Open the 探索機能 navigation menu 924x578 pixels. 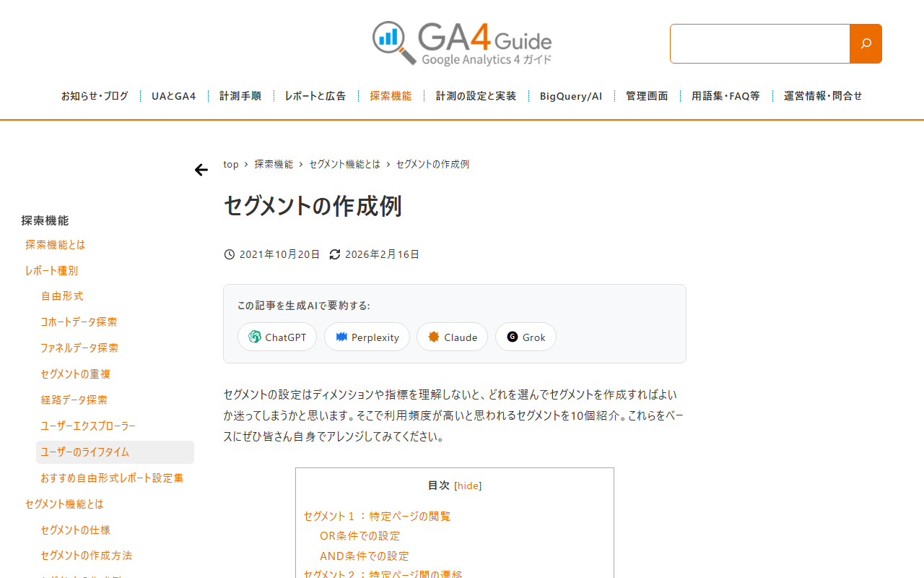(x=391, y=96)
